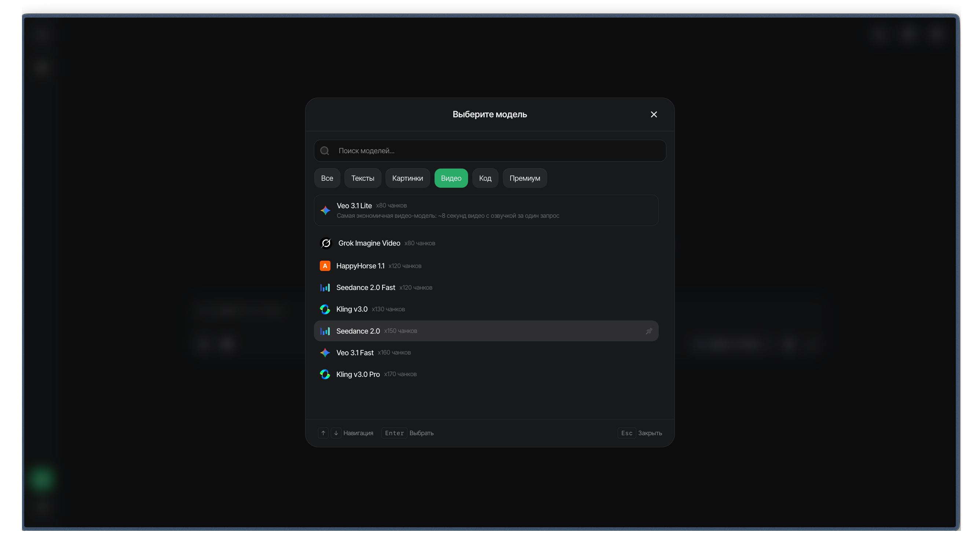Click the Veo 3.1 Lite star icon
The image size is (980, 558).
325,210
